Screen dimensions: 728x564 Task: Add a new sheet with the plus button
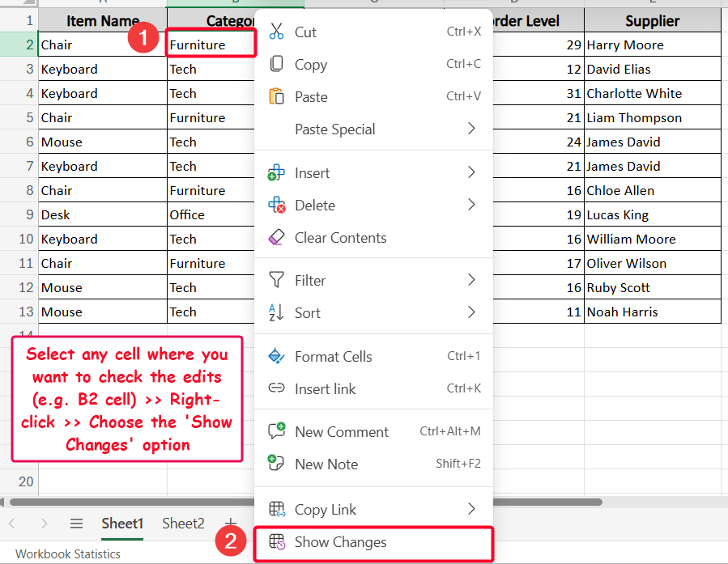230,524
